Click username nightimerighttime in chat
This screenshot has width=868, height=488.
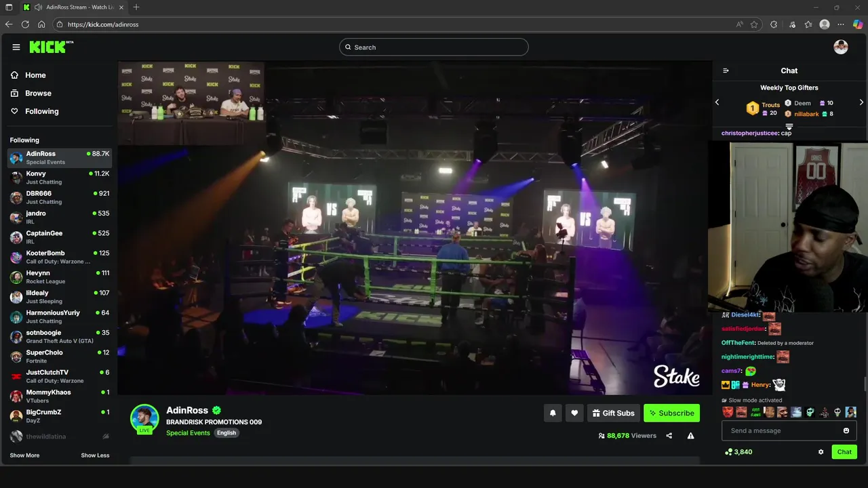(747, 357)
